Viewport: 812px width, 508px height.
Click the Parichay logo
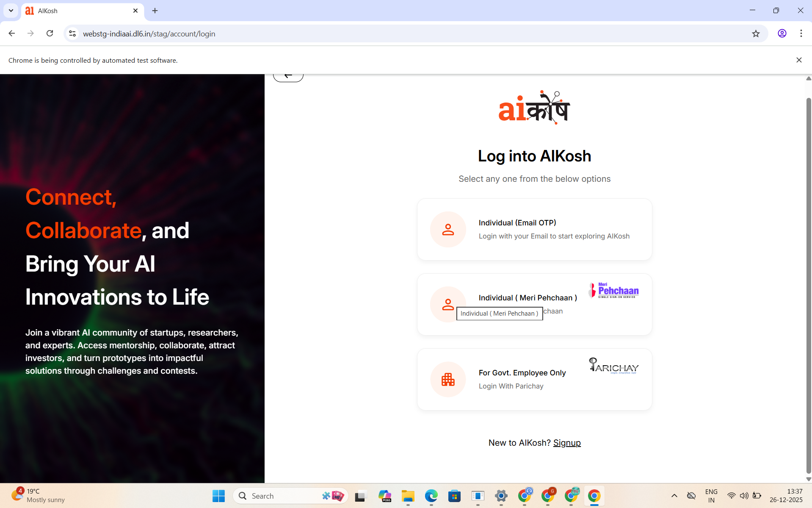[x=613, y=366]
